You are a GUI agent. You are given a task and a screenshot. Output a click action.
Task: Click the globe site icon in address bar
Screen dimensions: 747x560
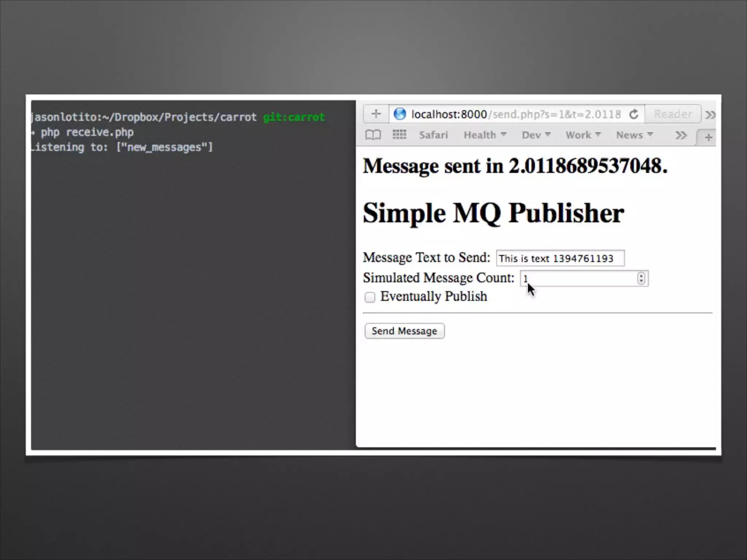(400, 114)
